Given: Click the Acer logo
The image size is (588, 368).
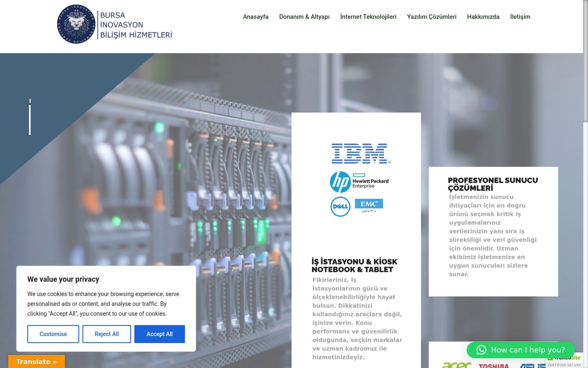Looking at the screenshot, I should point(457,365).
